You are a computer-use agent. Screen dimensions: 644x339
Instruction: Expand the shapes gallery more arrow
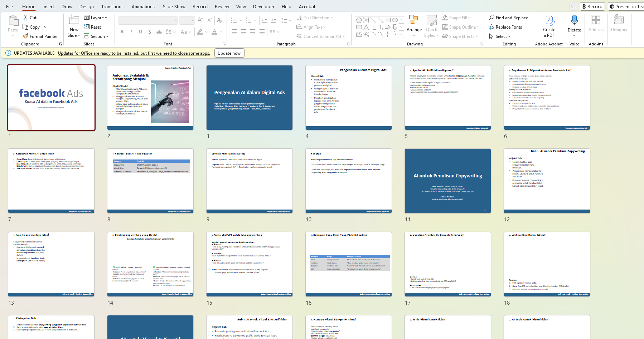click(402, 34)
